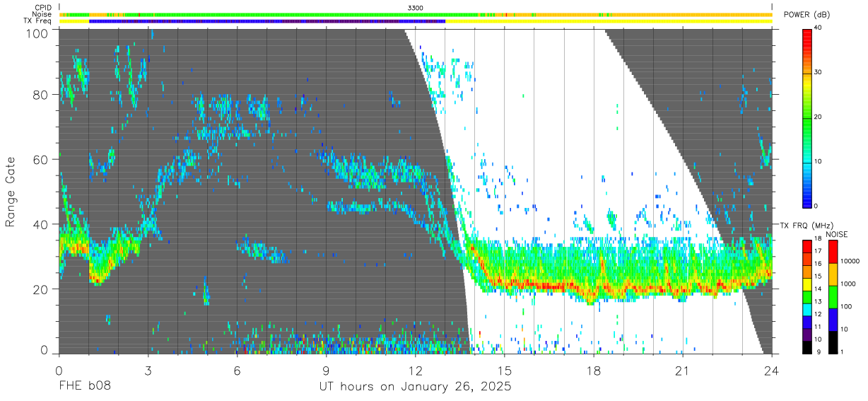868x401 pixels.
Task: Click the 14 label in the TX FRQ legend
Action: point(818,289)
